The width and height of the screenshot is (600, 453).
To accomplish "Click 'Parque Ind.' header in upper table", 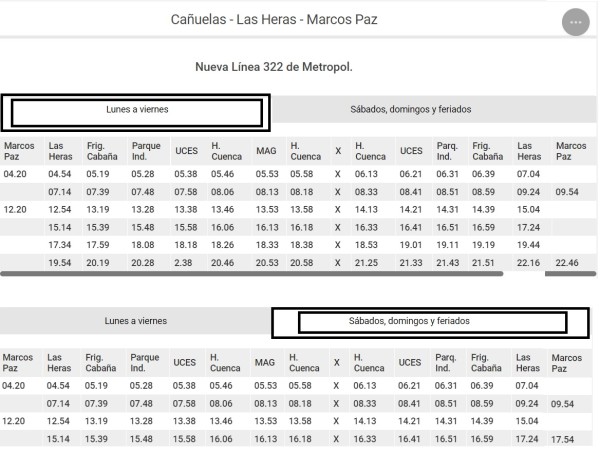I will pos(145,151).
